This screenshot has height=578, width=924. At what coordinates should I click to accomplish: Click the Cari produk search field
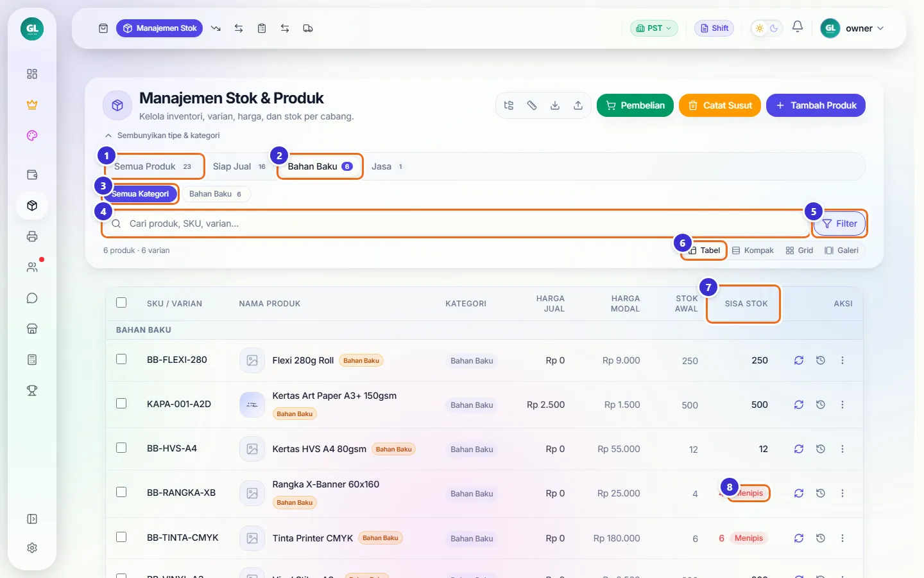(x=455, y=223)
